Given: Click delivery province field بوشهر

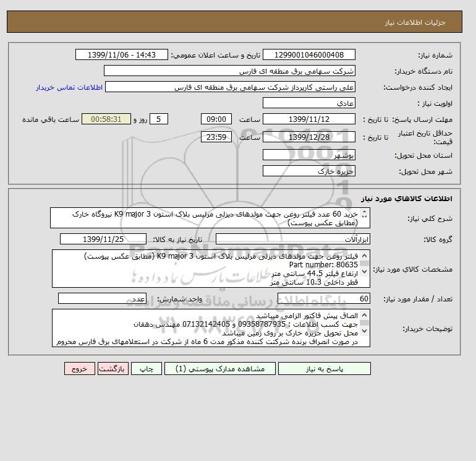Looking at the screenshot, I should (x=308, y=155).
